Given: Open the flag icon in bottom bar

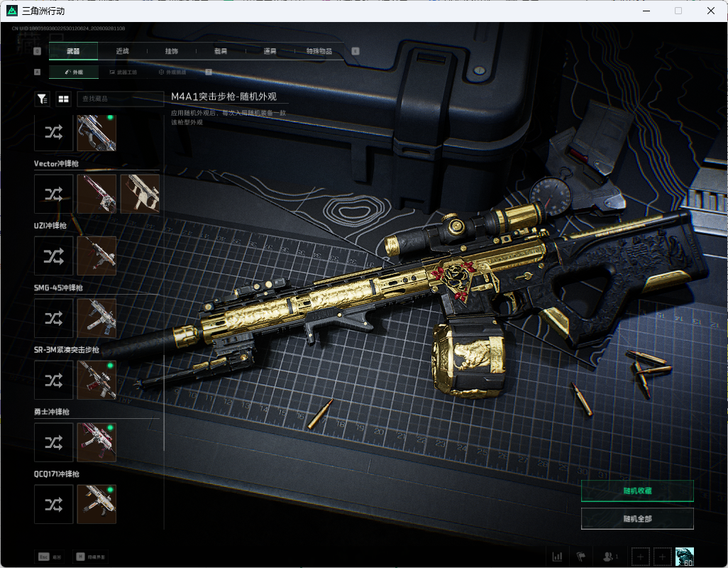Looking at the screenshot, I should tap(581, 557).
